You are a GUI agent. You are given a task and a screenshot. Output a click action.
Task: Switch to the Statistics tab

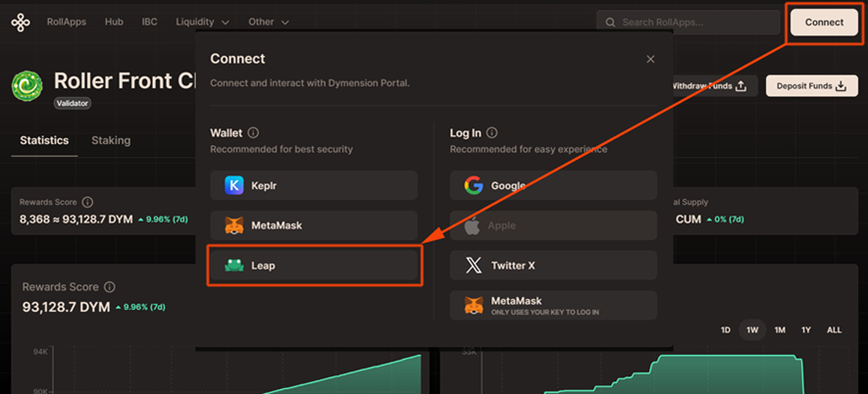pyautogui.click(x=44, y=140)
